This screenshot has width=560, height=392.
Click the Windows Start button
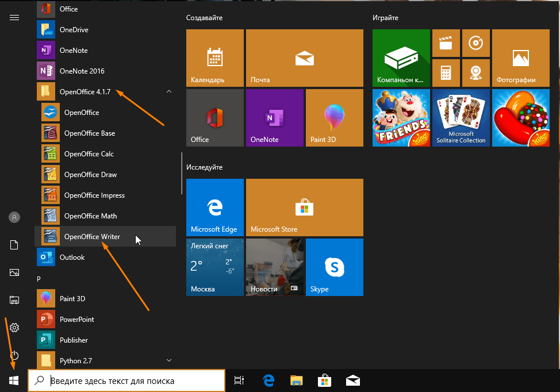tap(14, 381)
